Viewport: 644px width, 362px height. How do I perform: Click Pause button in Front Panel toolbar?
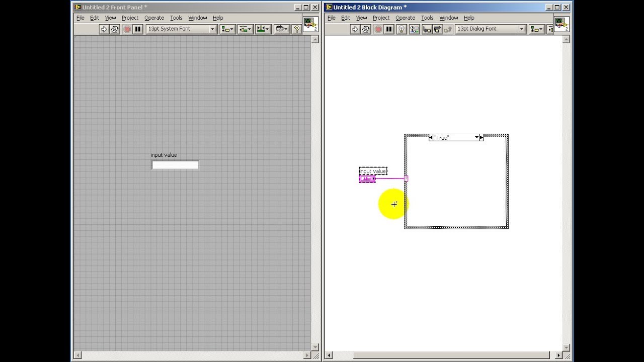pyautogui.click(x=138, y=29)
